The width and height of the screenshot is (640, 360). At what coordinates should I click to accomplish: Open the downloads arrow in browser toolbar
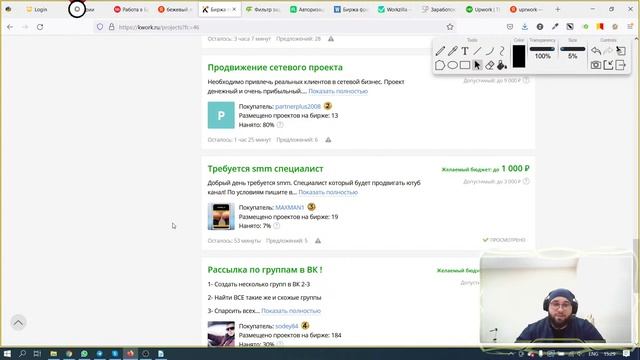pos(524,27)
